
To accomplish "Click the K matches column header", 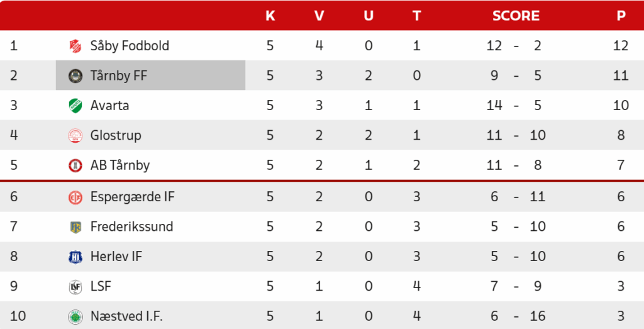I will pos(270,16).
